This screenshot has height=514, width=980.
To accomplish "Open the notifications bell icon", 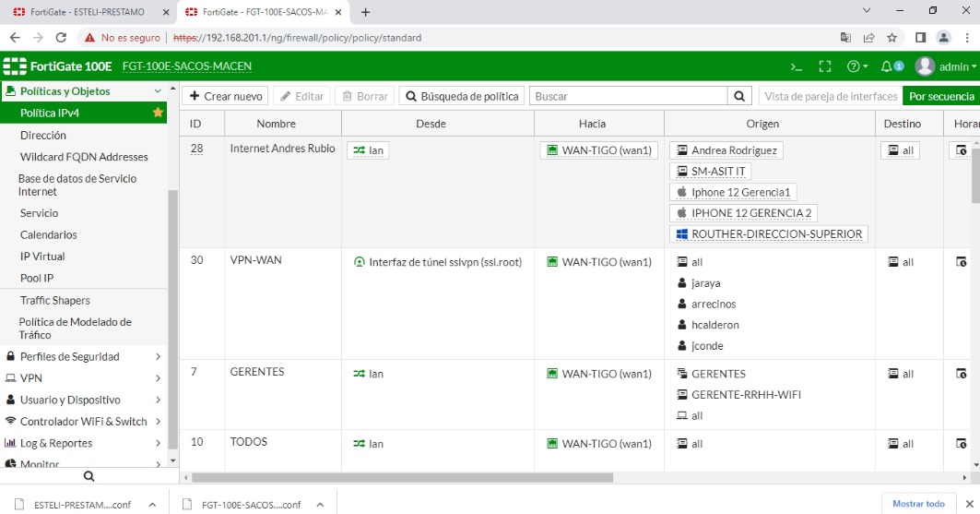I will click(x=891, y=66).
